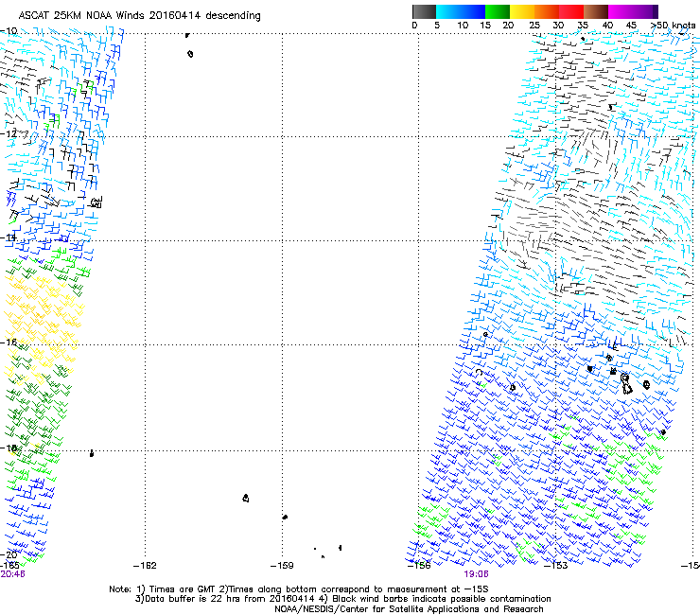This screenshot has width=700, height=615.
Task: Pick the red 30–35 knots color band
Action: pos(571,11)
